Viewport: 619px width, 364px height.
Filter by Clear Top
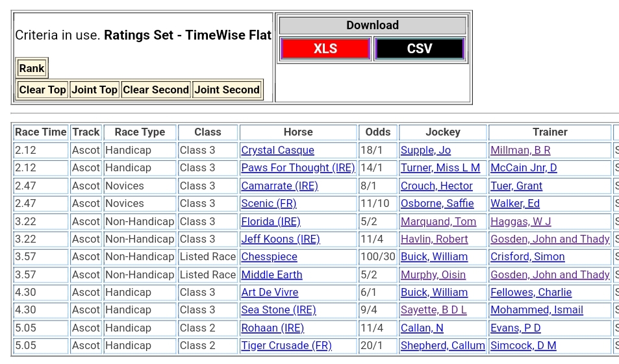tap(42, 90)
